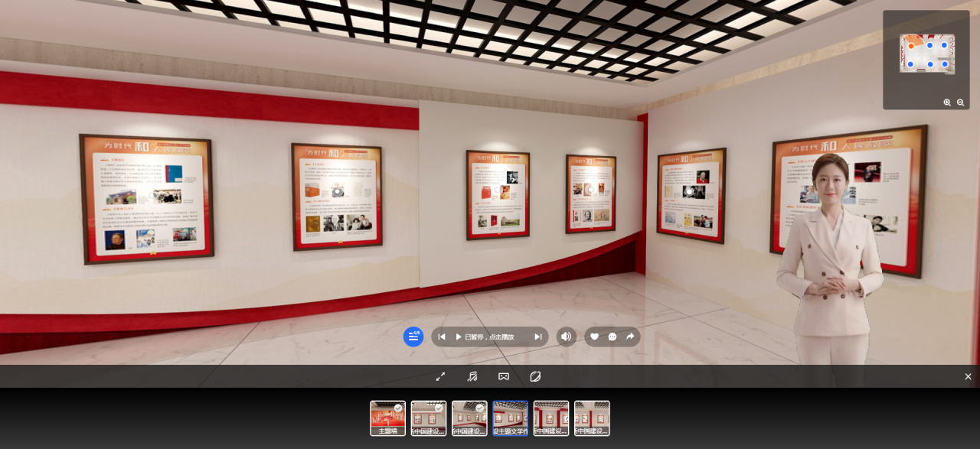Click the 已暂停，点击播放 status text
This screenshot has width=980, height=449.
coord(489,337)
